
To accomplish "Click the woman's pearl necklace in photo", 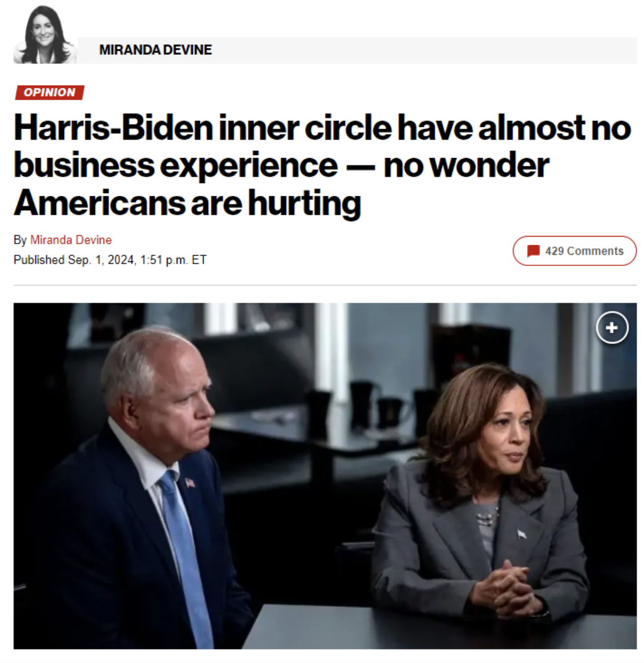I will click(x=488, y=516).
